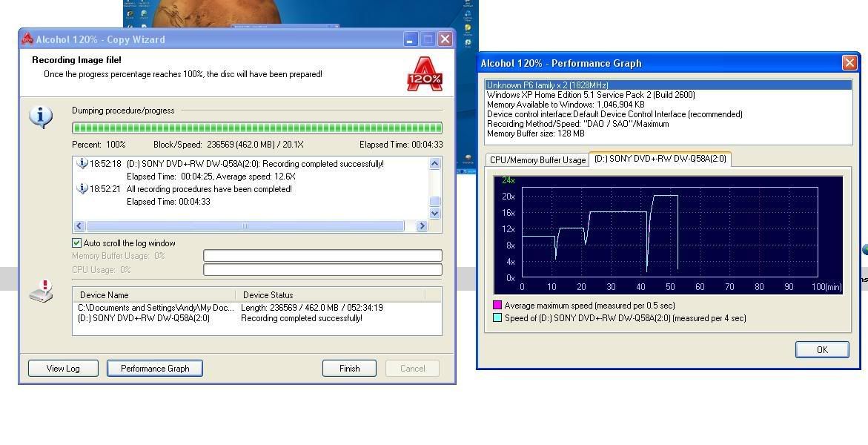Click the log window scroll down arrow
The height and width of the screenshot is (445, 868).
pyautogui.click(x=434, y=214)
